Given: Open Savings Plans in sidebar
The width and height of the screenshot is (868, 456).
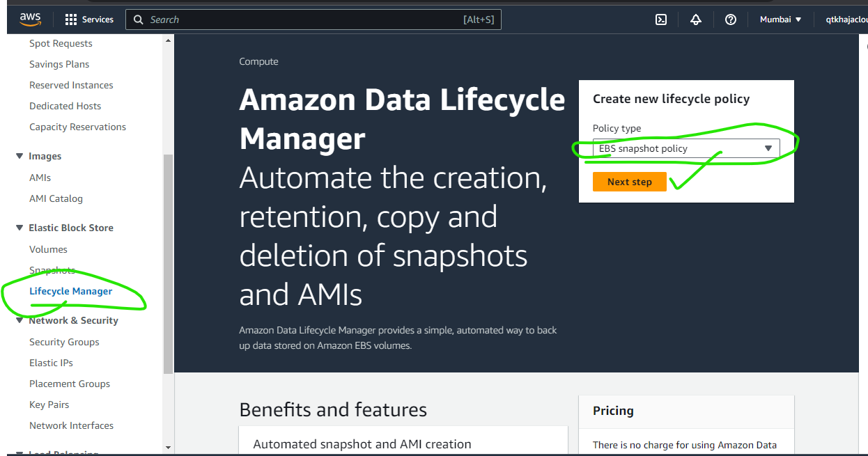Looking at the screenshot, I should pyautogui.click(x=59, y=64).
